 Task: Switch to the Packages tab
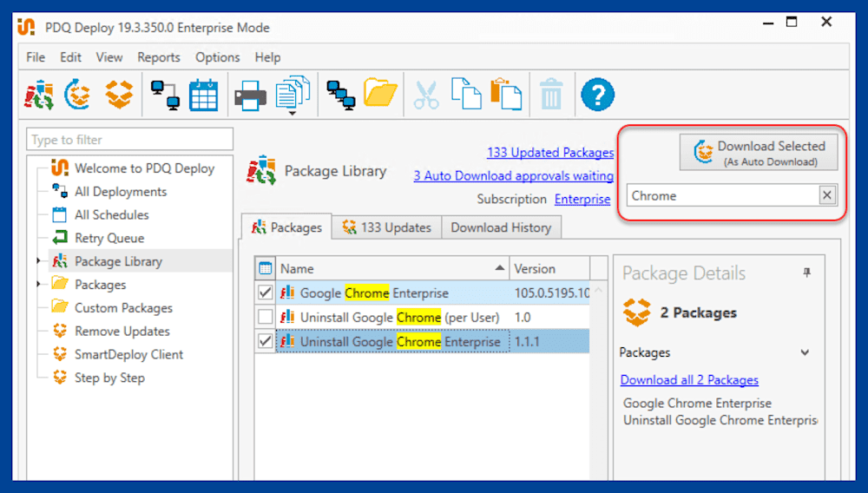coord(286,227)
